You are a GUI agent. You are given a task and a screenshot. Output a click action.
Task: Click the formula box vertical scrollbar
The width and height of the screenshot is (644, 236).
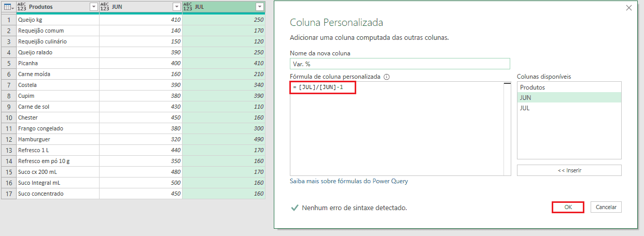[x=507, y=129]
